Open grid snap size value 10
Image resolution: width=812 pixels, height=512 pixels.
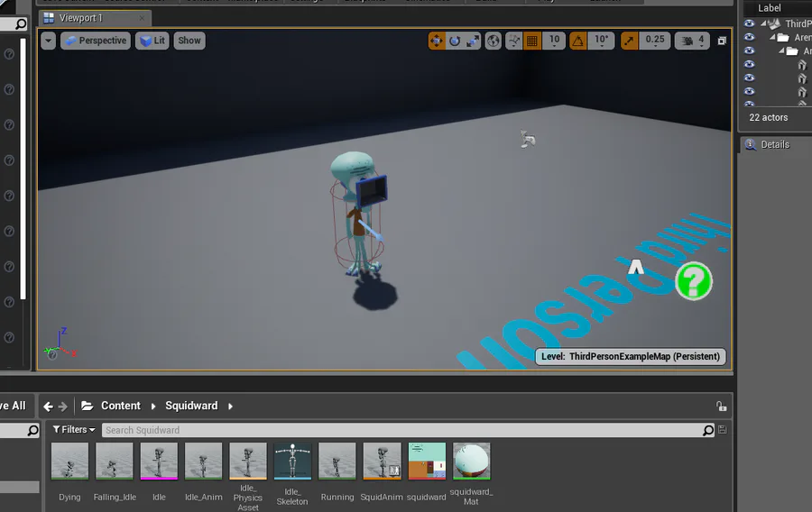(554, 41)
